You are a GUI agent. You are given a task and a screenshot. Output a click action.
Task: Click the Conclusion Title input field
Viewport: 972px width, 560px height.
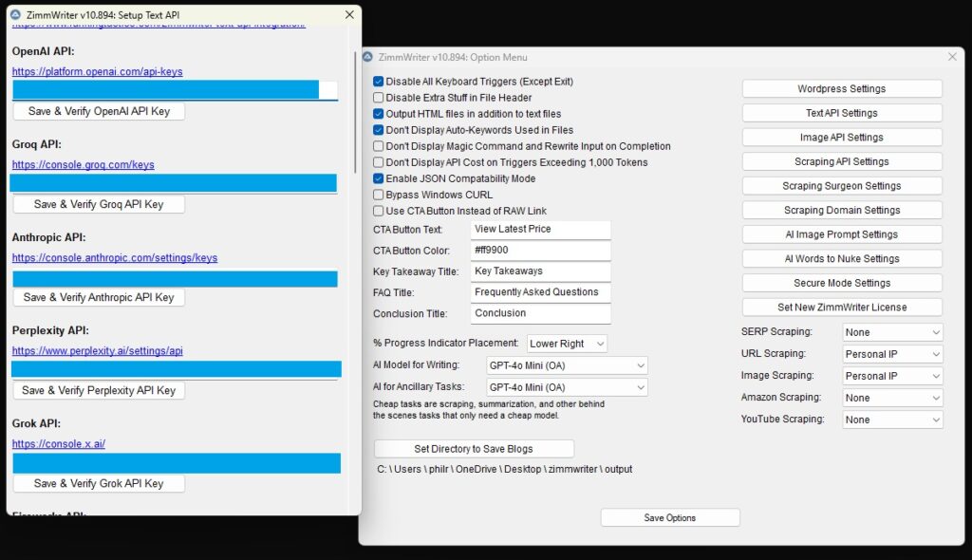540,314
